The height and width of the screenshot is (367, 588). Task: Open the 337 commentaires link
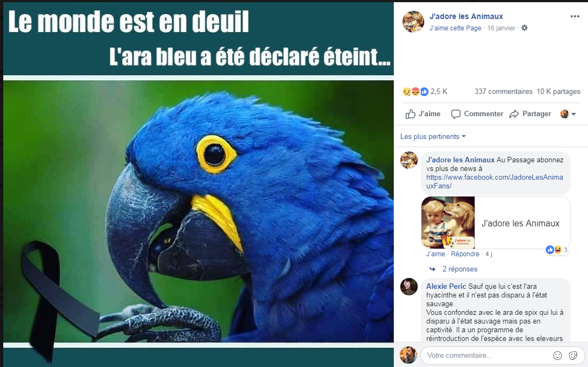coord(503,92)
